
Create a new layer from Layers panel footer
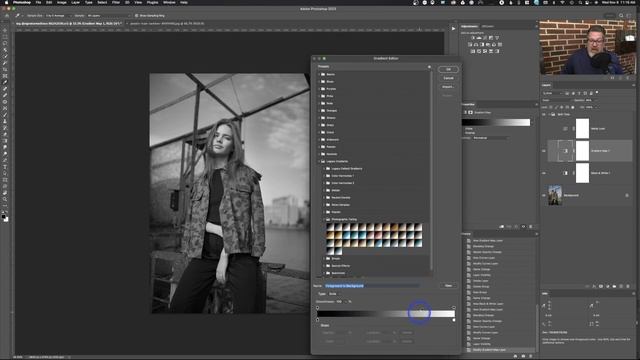[x=621, y=287]
